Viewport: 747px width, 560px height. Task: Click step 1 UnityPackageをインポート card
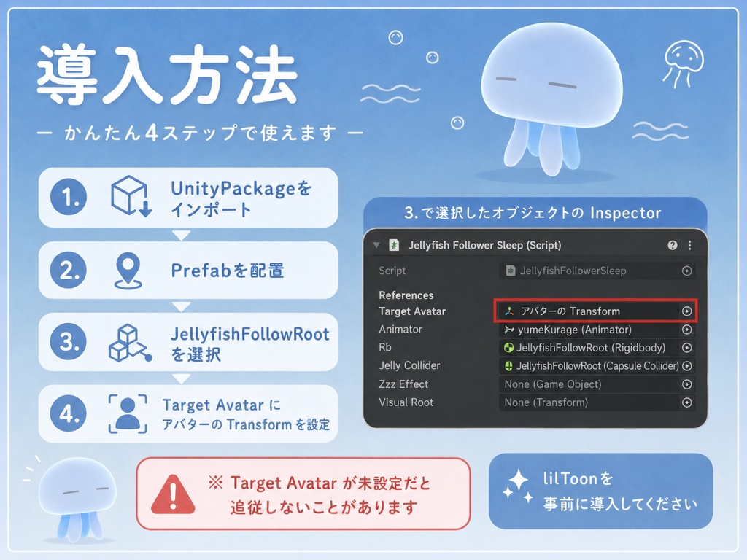[x=188, y=197]
